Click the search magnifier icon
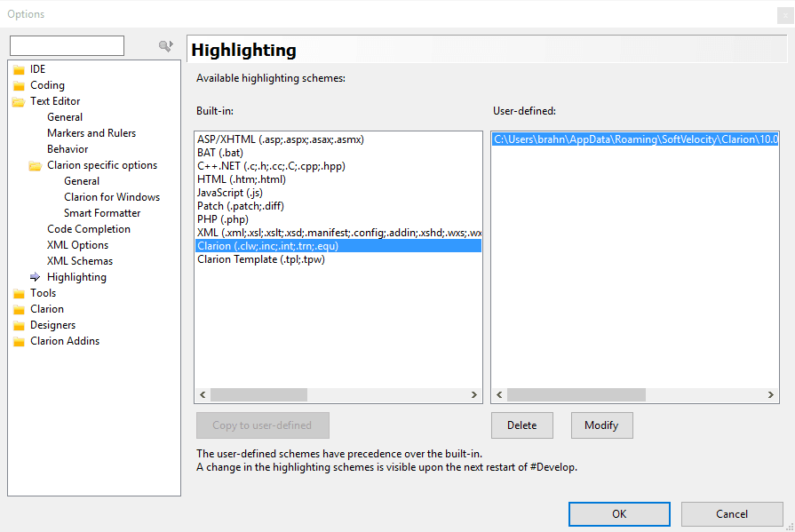The height and width of the screenshot is (532, 795). 165,46
